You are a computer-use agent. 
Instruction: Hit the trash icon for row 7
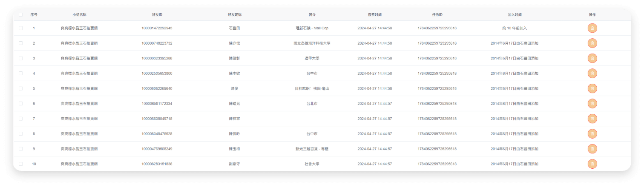592,119
